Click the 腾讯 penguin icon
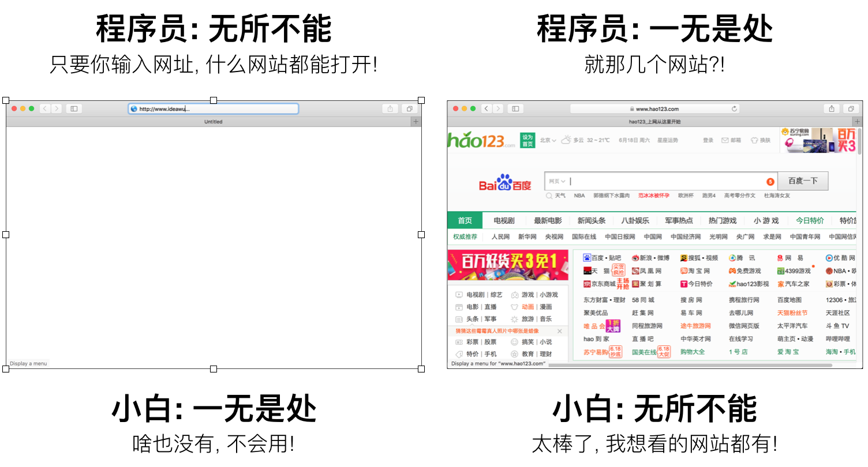The width and height of the screenshot is (868, 467). 732,258
